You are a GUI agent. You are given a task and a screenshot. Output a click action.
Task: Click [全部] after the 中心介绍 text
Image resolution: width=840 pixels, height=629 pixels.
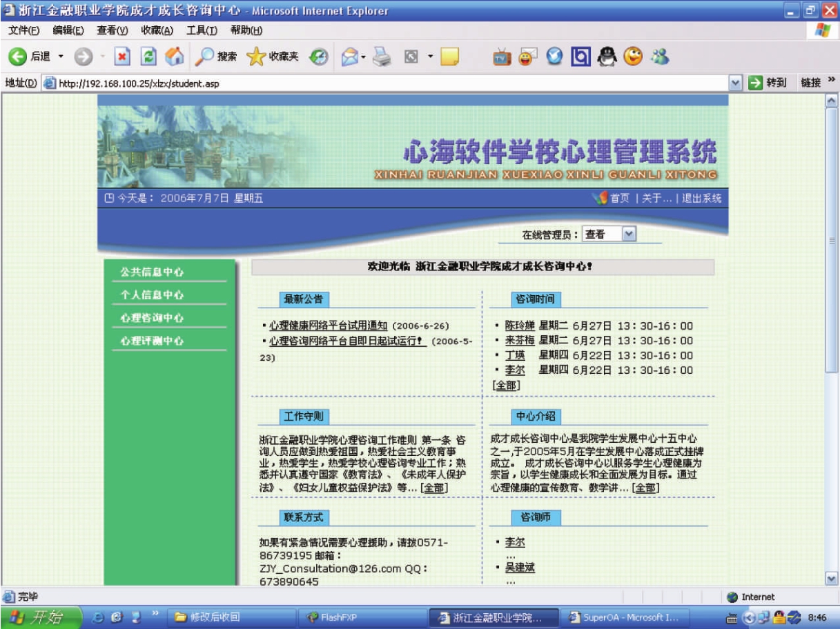(645, 488)
